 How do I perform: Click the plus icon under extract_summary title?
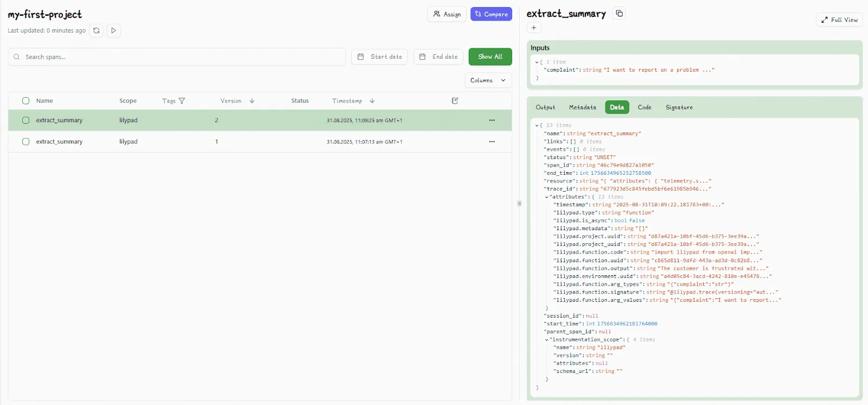pyautogui.click(x=534, y=28)
